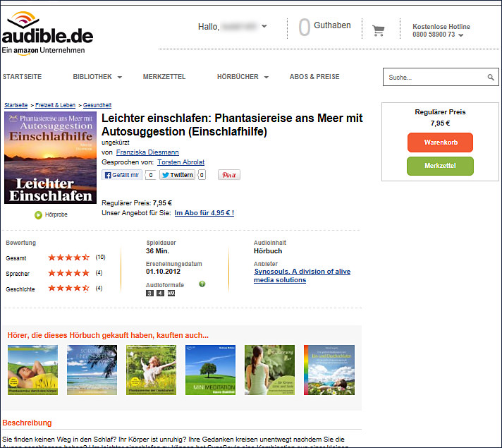Open the shopping cart icon

[379, 30]
